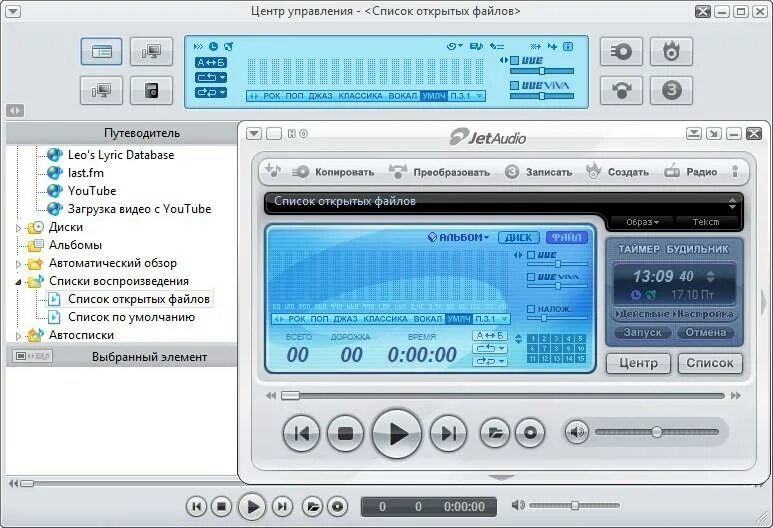The width and height of the screenshot is (773, 528).
Task: Select РОК equalizer preset in JetAudio
Action: tap(296, 319)
